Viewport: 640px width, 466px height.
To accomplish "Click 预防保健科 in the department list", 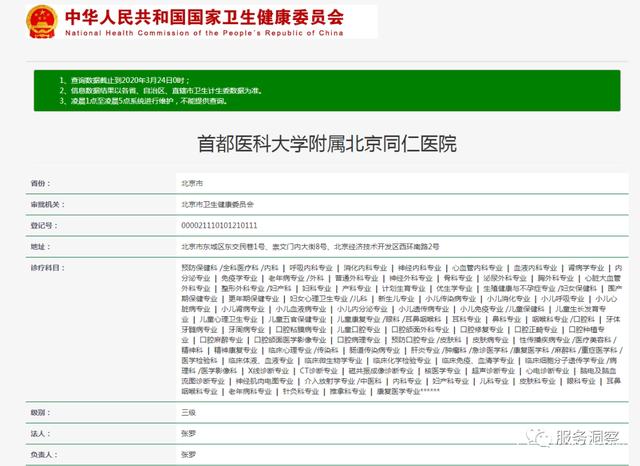I will 199,268.
